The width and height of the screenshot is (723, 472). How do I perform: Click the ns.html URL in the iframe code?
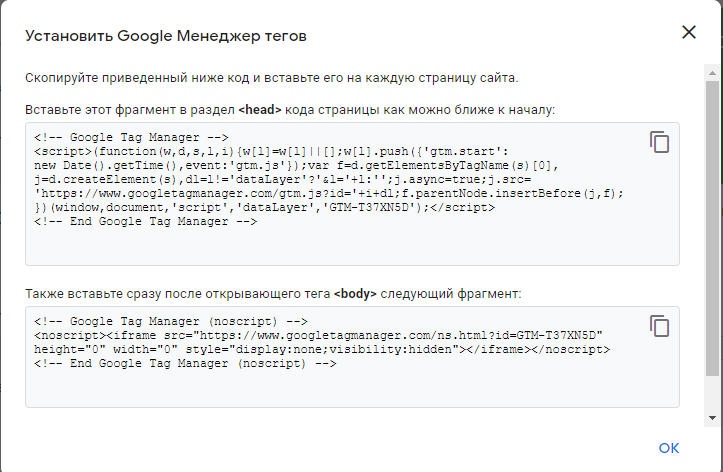click(x=401, y=335)
